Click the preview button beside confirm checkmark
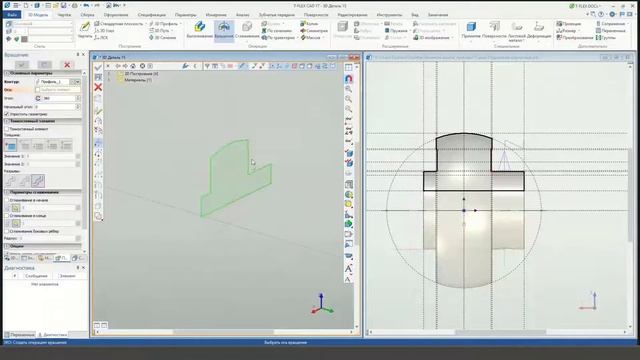Viewport: 640px width, 360px height. 44,64
